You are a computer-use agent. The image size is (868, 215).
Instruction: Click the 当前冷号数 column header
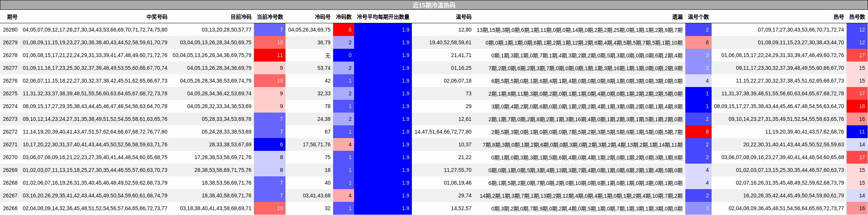point(270,17)
